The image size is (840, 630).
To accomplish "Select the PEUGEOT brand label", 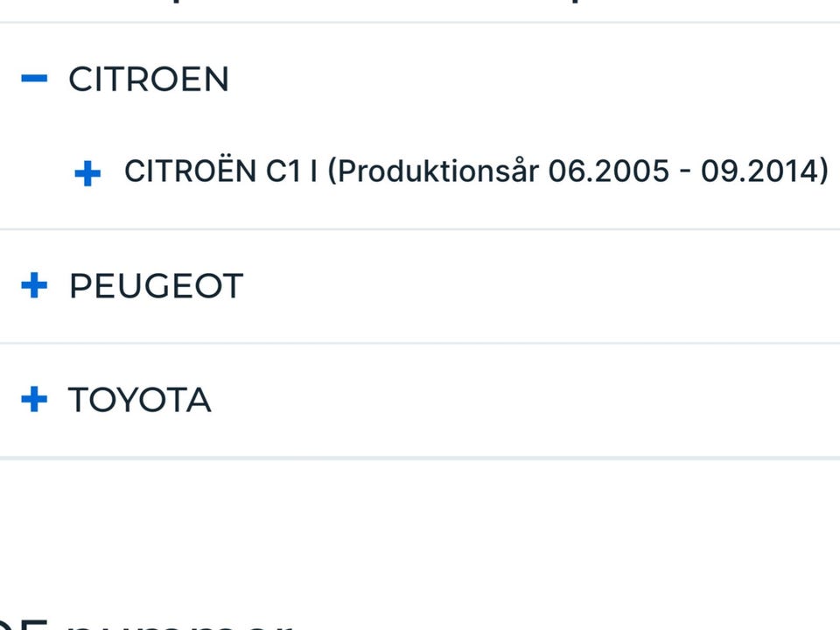I will (x=156, y=286).
